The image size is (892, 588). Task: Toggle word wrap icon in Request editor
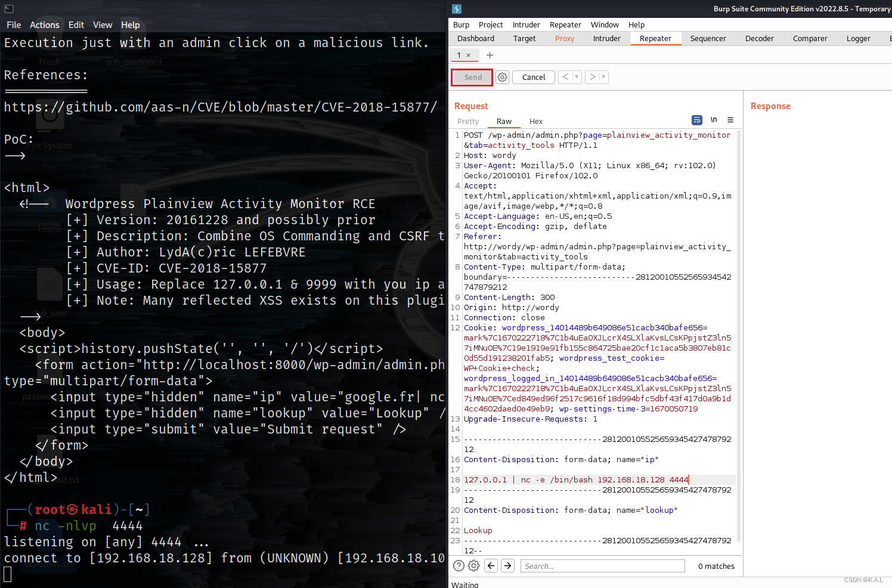697,120
